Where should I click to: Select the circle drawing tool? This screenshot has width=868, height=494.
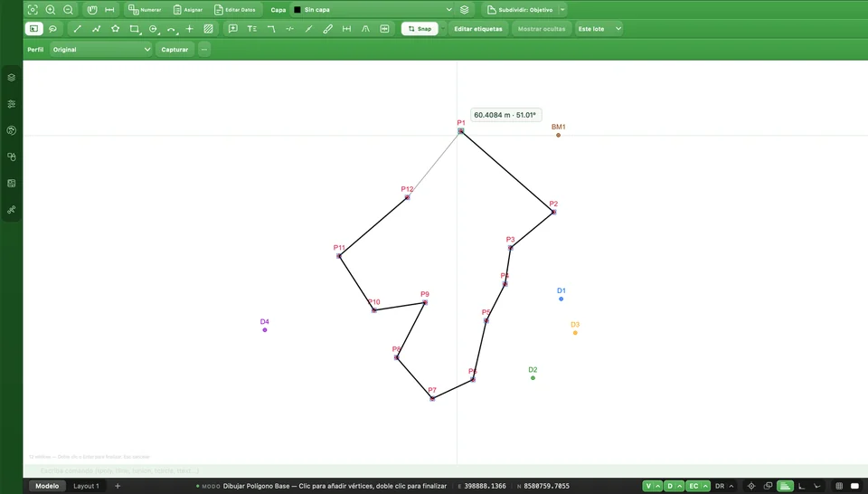[x=153, y=29]
